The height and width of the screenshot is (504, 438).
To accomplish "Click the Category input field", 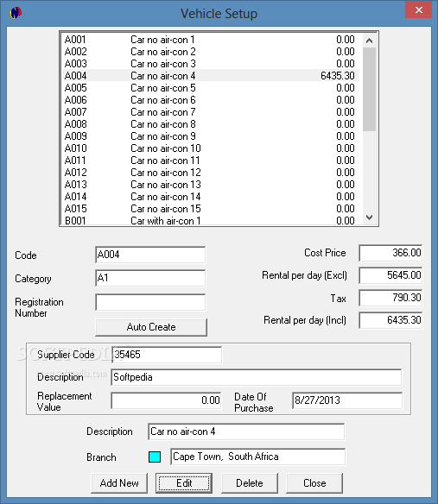I will pos(150,278).
